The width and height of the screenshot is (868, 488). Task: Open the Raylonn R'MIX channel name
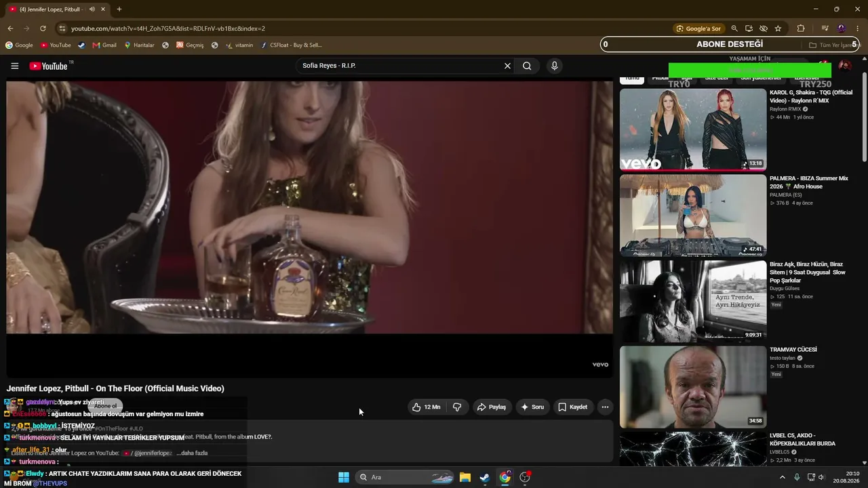pyautogui.click(x=785, y=109)
